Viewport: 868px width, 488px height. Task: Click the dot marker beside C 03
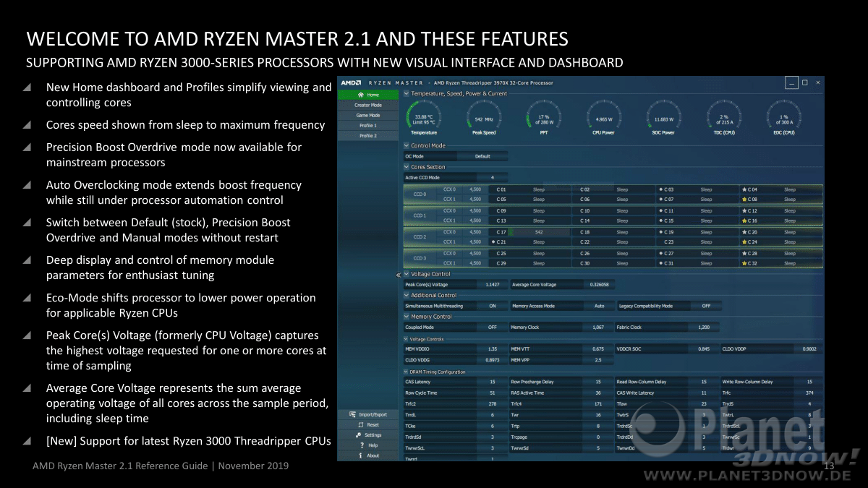(660, 189)
